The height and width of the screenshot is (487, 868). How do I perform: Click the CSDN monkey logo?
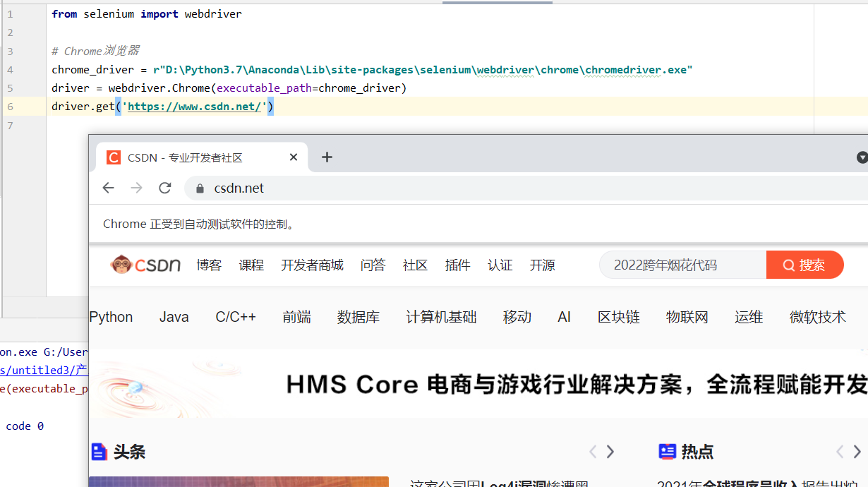(120, 264)
